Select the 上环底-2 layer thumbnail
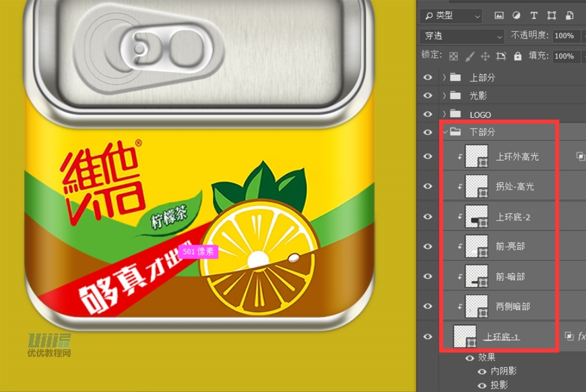This screenshot has width=586, height=392. [x=476, y=216]
